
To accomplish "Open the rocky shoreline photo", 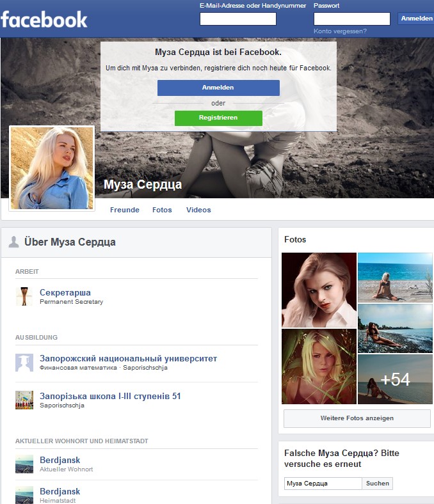I will point(395,329).
